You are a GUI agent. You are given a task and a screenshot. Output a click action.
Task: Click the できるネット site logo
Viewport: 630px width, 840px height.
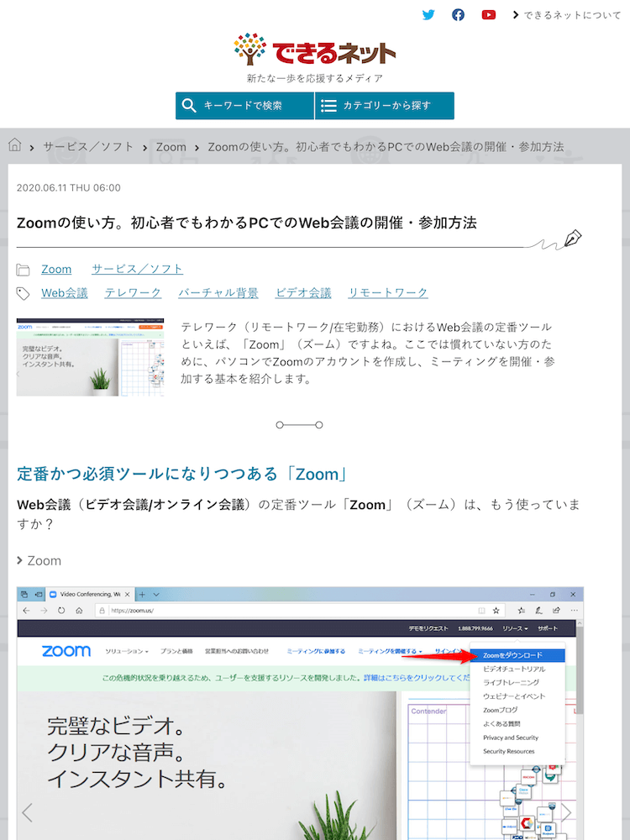pos(315,51)
